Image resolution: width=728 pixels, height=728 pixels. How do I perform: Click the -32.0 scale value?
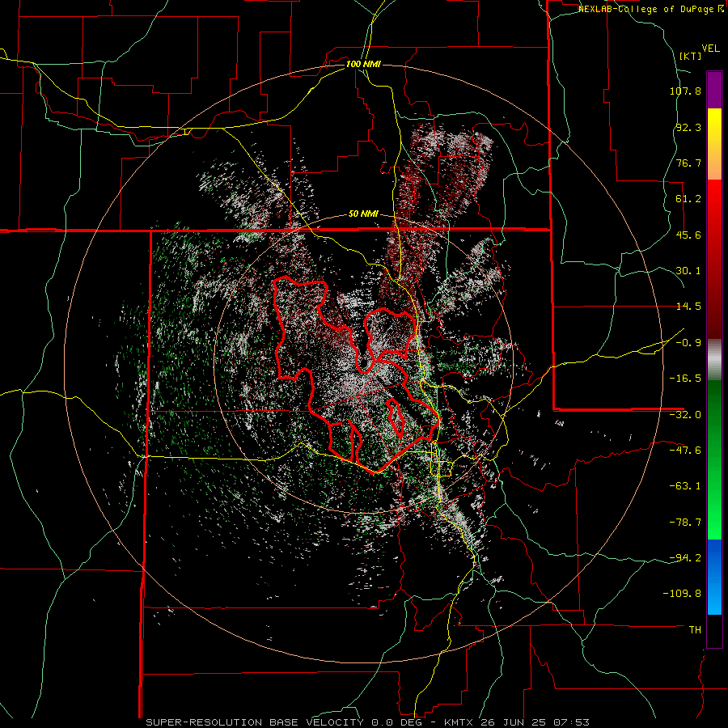tap(685, 415)
